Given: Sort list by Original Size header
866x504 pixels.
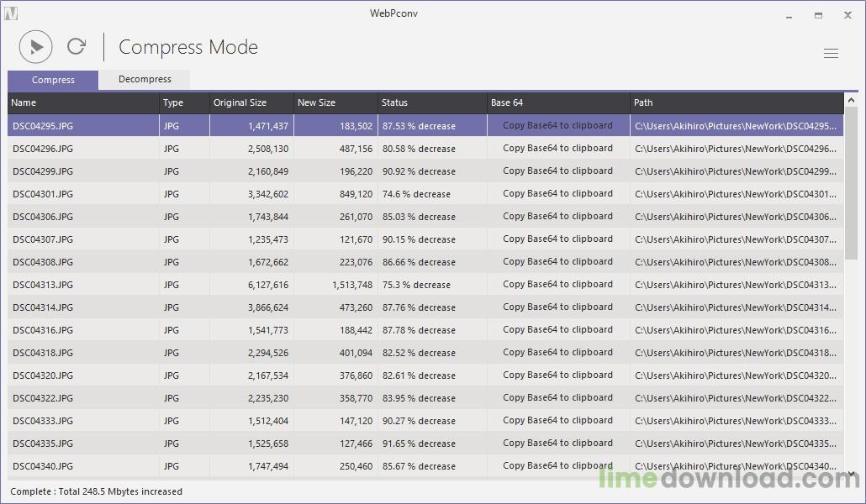Looking at the screenshot, I should pyautogui.click(x=251, y=102).
